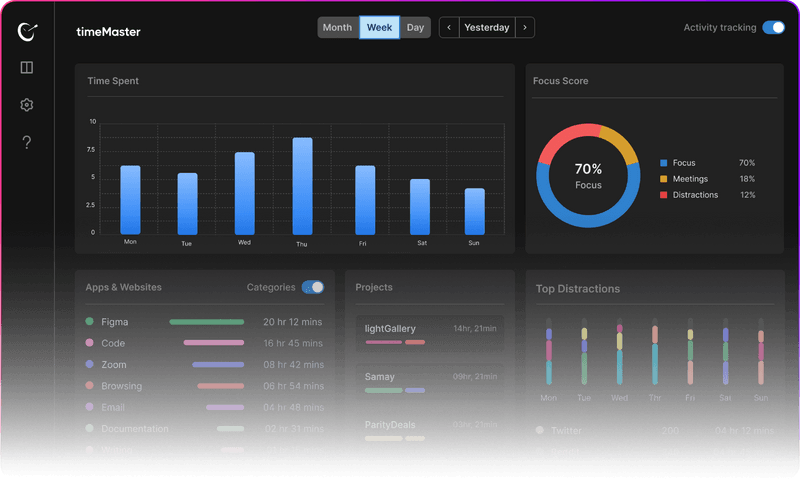Open the Yesterday date selector
This screenshot has width=800, height=480.
tap(487, 28)
